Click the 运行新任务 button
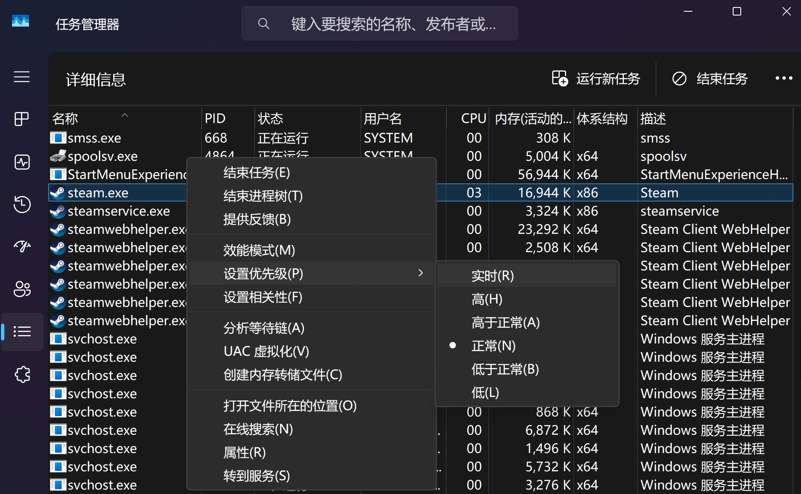 pyautogui.click(x=596, y=79)
